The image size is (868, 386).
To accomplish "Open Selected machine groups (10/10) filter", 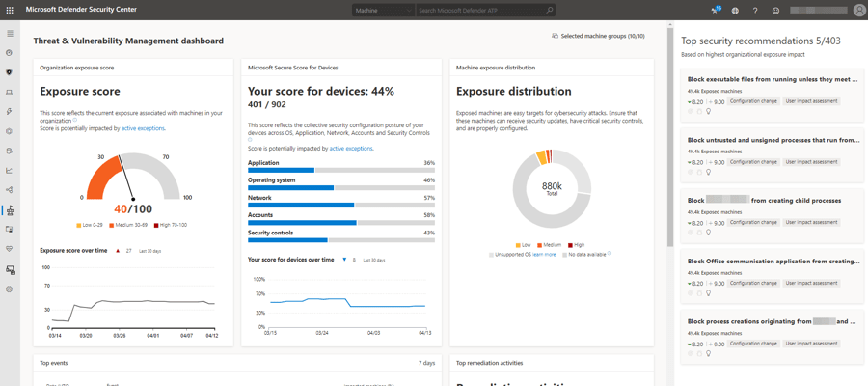I will click(x=598, y=36).
